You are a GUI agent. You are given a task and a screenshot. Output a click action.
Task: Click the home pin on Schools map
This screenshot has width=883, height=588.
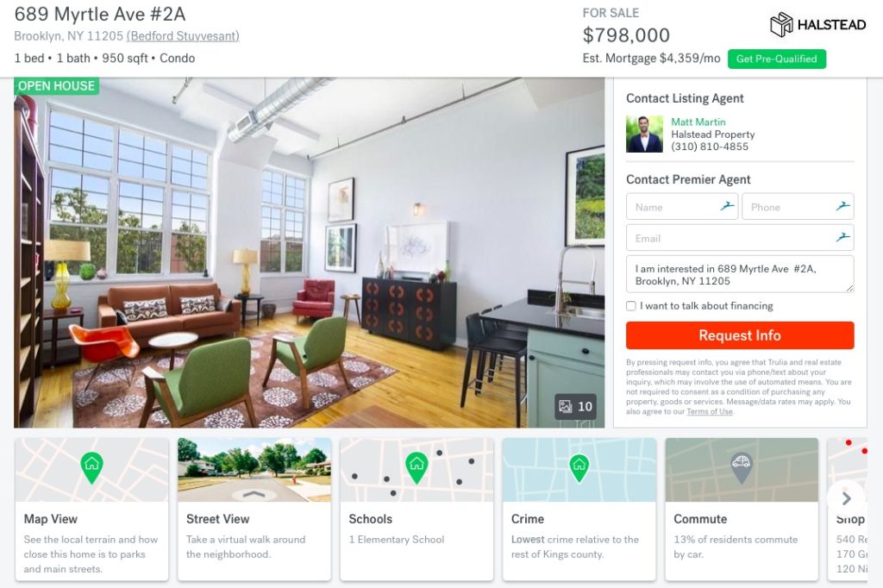[416, 467]
